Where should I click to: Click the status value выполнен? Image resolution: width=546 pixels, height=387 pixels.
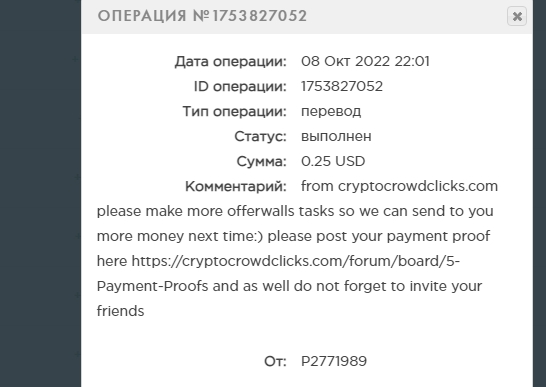(x=336, y=136)
